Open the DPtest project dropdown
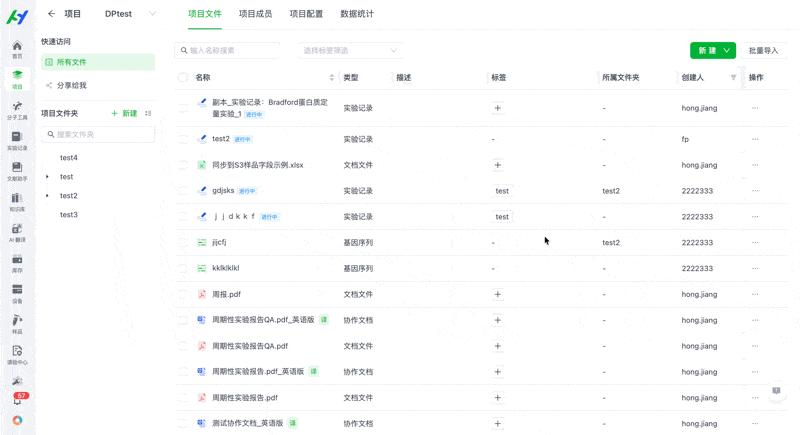This screenshot has width=800, height=435. pos(130,14)
